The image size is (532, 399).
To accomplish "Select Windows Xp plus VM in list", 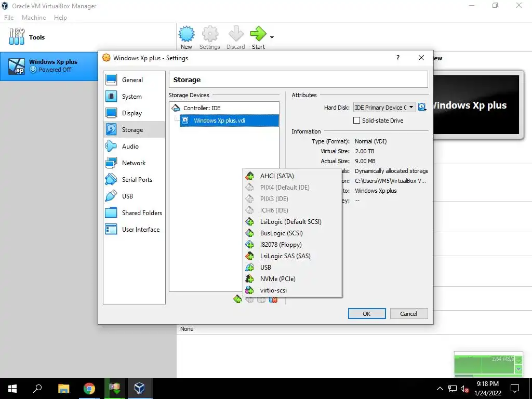I will (x=49, y=66).
